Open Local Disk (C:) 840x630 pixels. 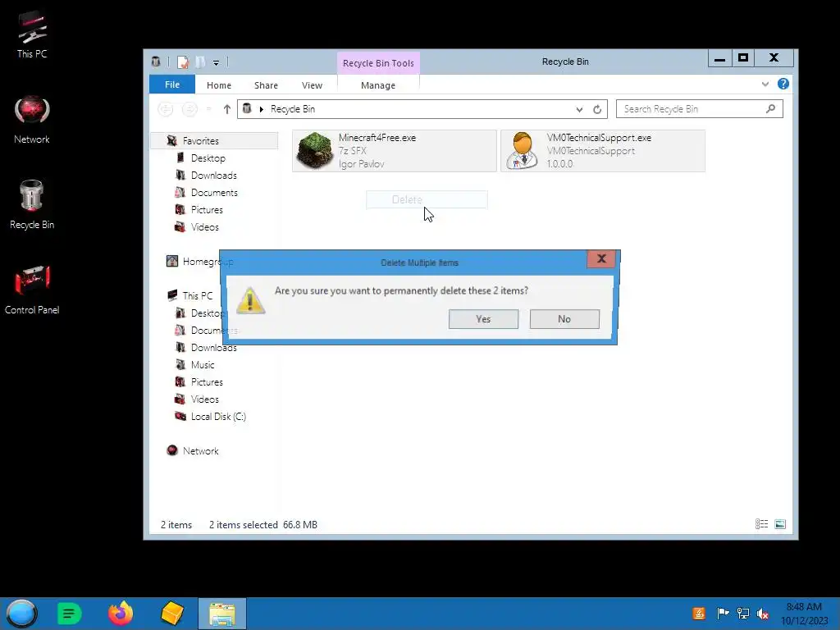218,416
